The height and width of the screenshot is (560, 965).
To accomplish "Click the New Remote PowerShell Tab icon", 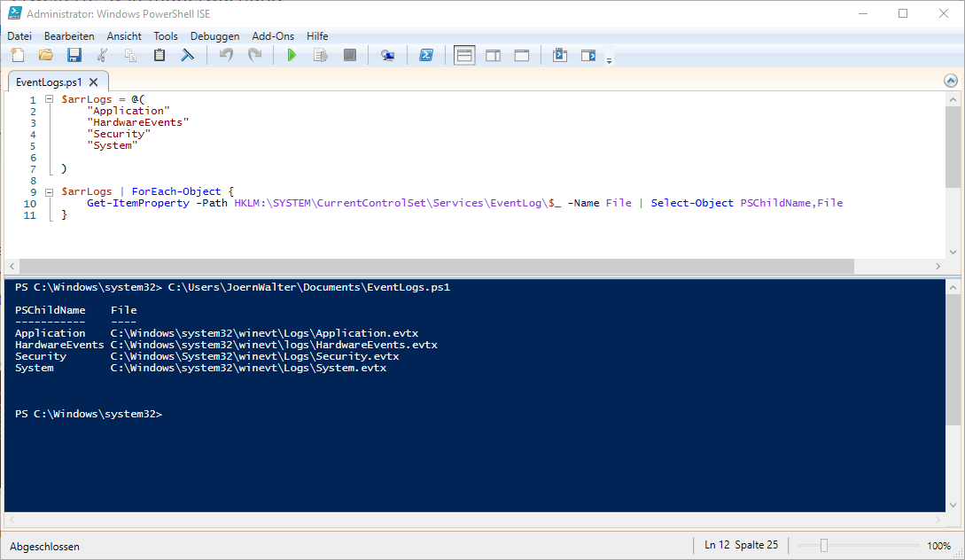I will tap(387, 55).
